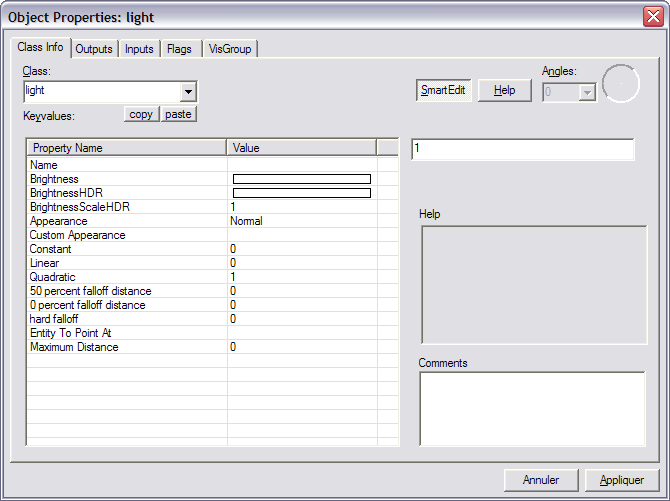Click the Help button

[505, 90]
